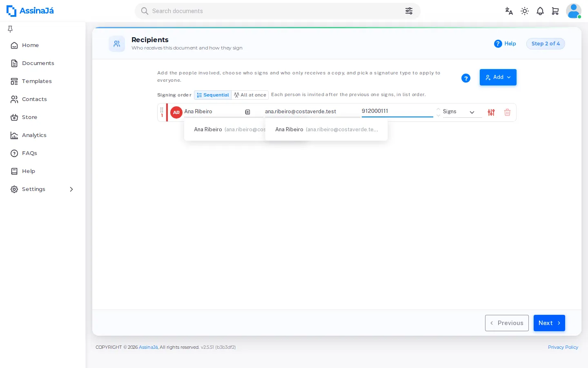Pin the sidebar with pin icon
Viewport: 588px width, 368px height.
point(10,29)
